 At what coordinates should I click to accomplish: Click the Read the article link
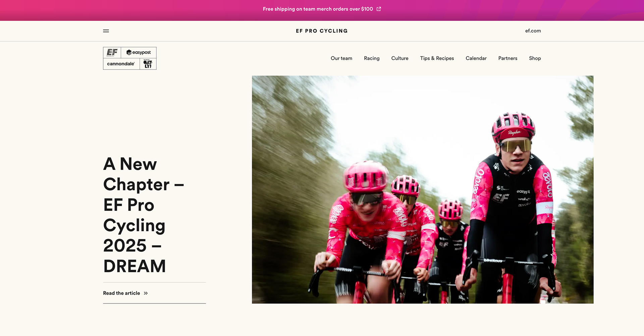tap(121, 293)
